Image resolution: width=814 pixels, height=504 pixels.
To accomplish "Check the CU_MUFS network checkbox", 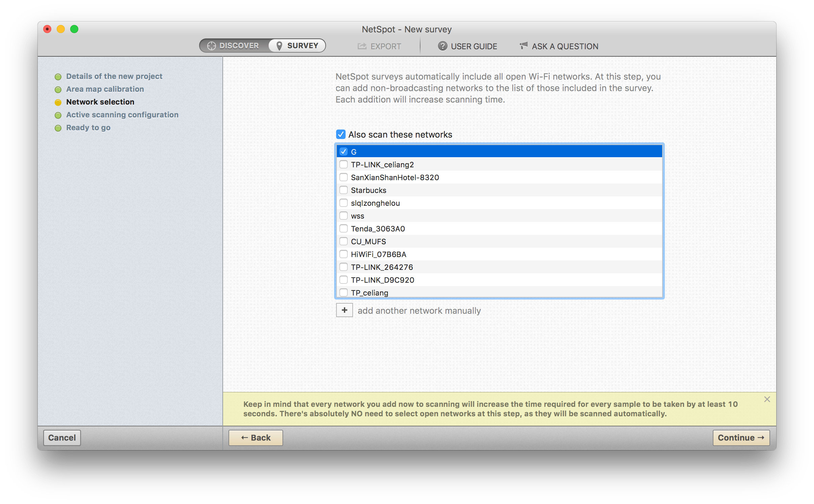I will 344,241.
